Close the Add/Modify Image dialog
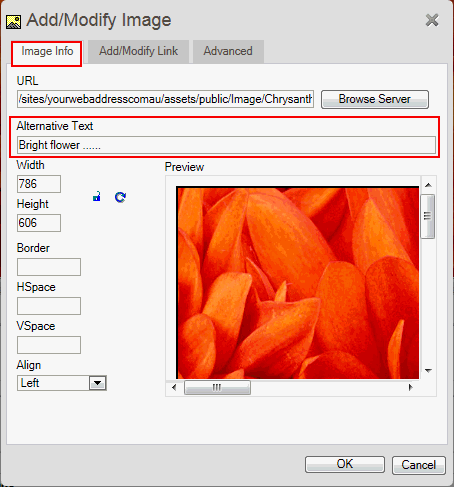This screenshot has height=487, width=454. coord(432,20)
